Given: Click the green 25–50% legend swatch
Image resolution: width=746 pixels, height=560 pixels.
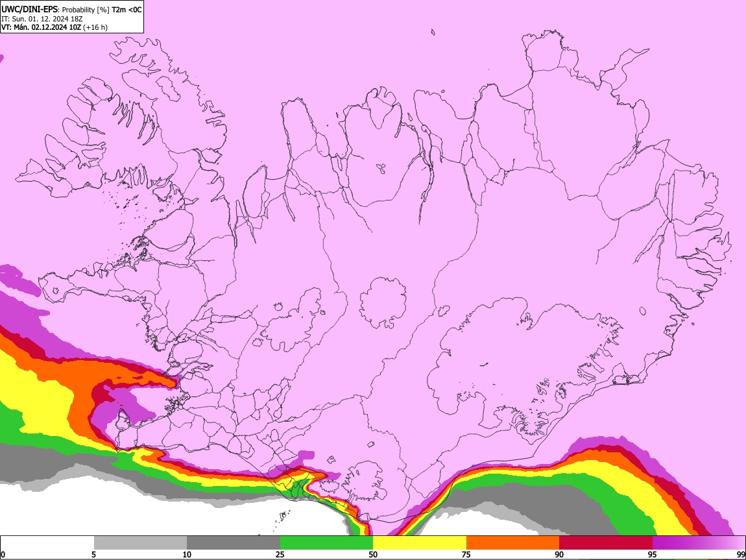Looking at the screenshot, I should click(x=326, y=542).
